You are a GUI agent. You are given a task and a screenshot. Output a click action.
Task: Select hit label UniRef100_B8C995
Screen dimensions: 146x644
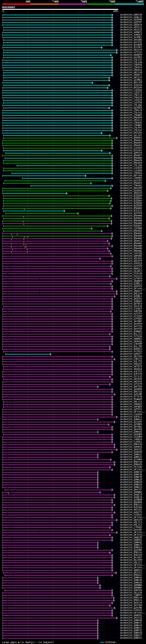point(131,188)
